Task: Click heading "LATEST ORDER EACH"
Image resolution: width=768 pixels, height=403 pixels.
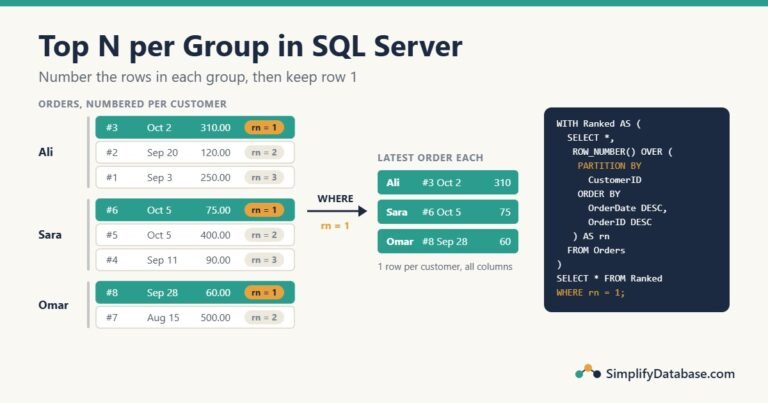Action: 430,158
